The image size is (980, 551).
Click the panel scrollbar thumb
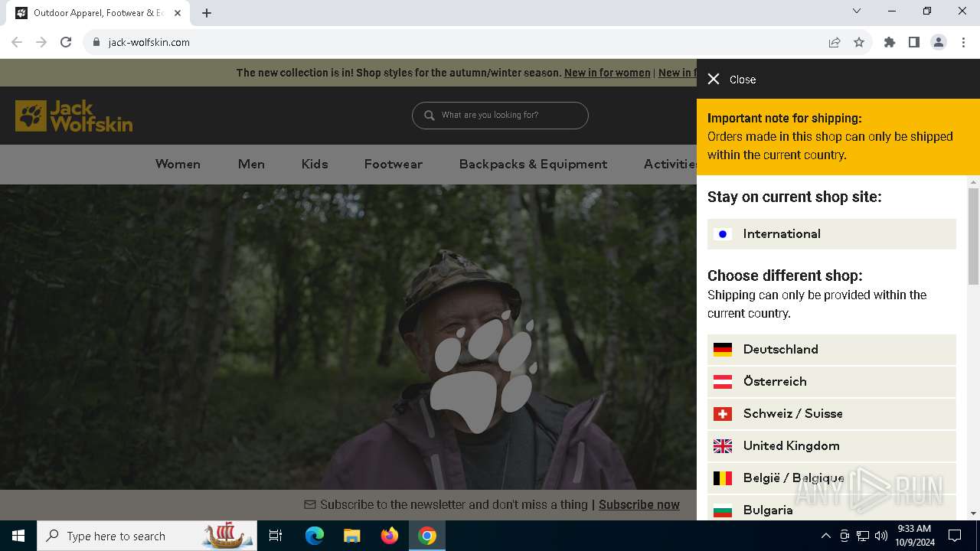[x=974, y=236]
